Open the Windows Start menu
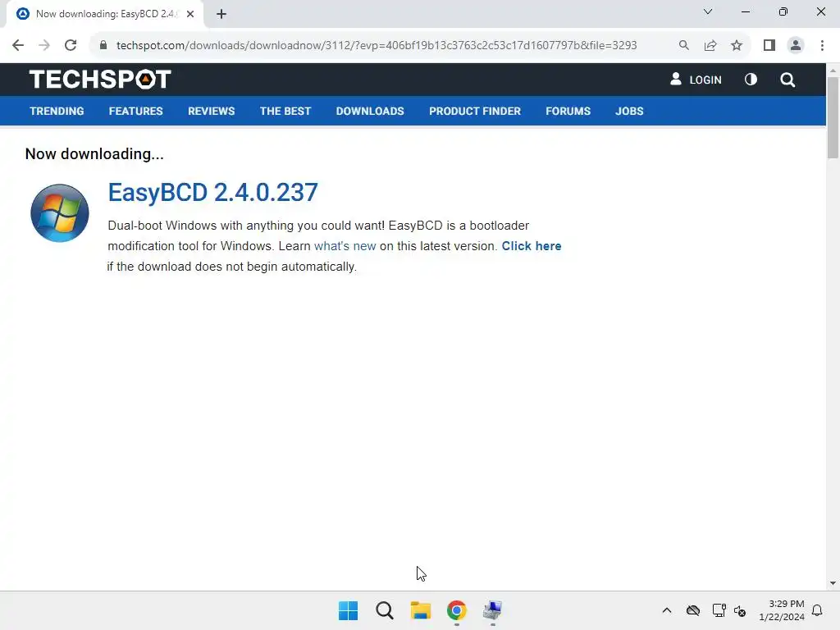The width and height of the screenshot is (840, 630). pos(348,610)
